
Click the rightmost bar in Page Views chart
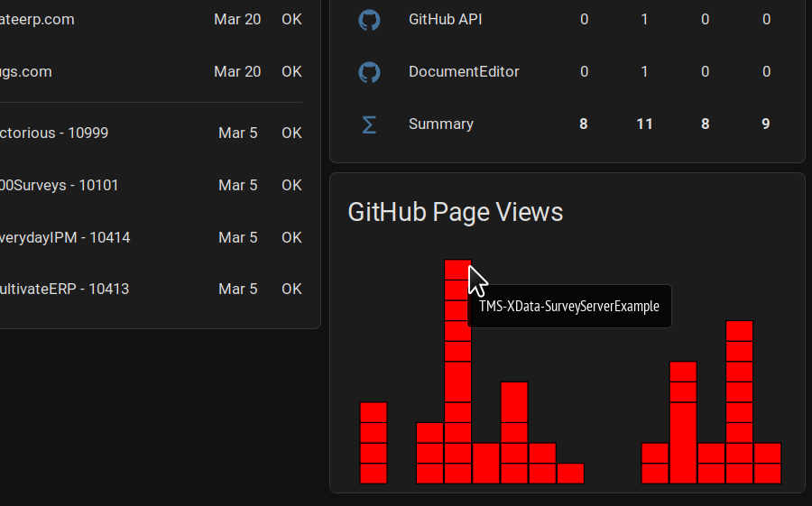[x=768, y=463]
